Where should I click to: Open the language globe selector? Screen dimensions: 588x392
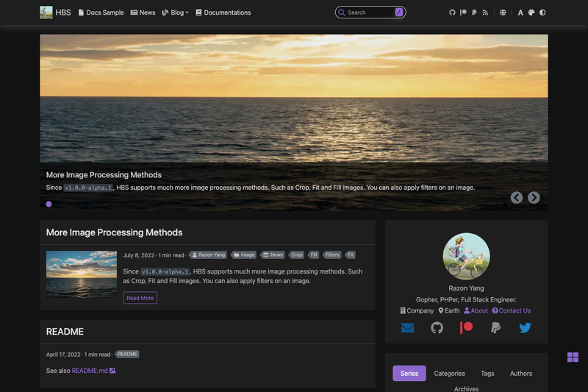click(x=503, y=13)
